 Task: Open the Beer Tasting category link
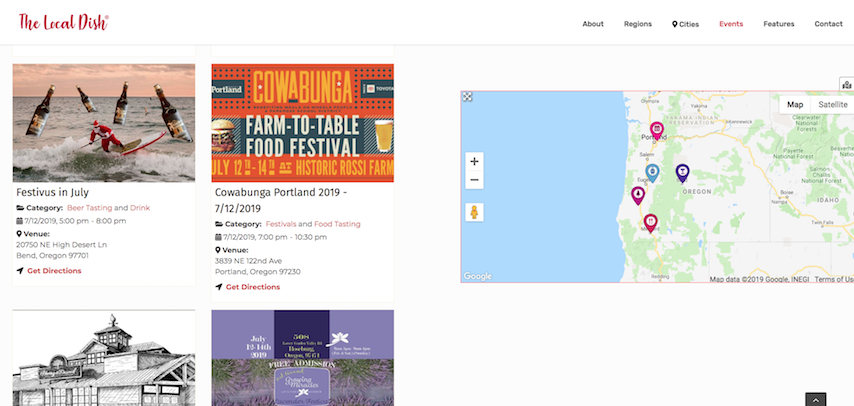coord(89,207)
